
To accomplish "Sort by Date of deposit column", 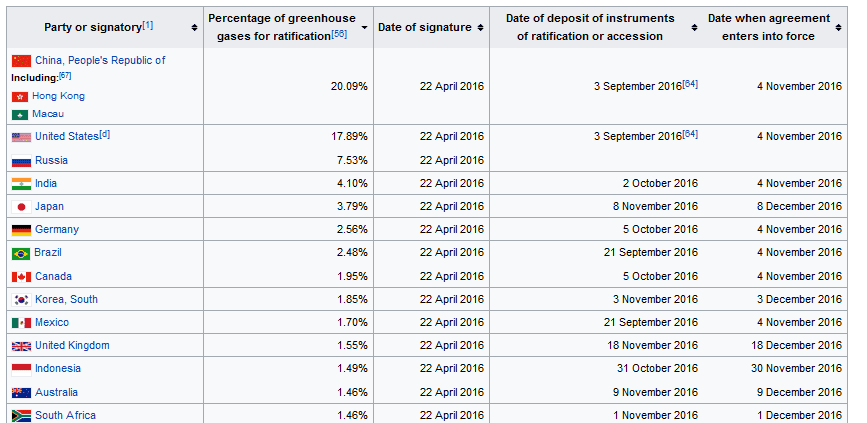I will [694, 28].
